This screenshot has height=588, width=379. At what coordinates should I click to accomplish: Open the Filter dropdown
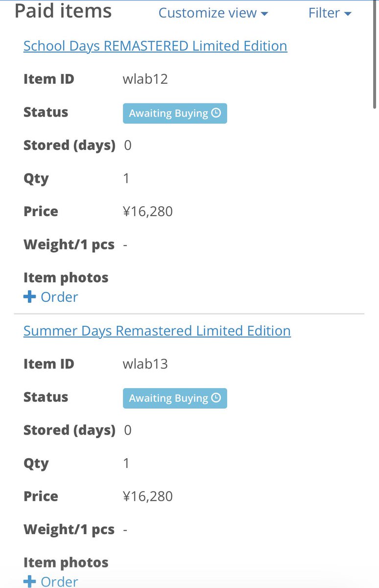pos(330,13)
